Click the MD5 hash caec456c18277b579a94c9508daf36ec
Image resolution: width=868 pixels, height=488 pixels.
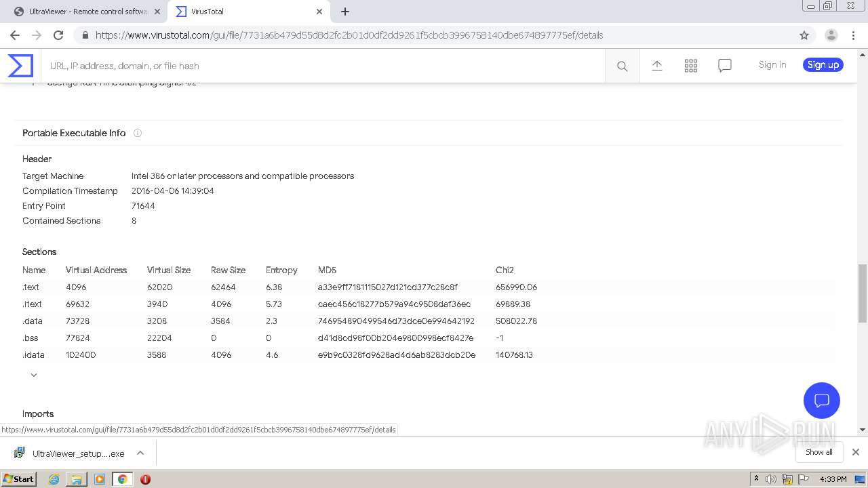394,304
